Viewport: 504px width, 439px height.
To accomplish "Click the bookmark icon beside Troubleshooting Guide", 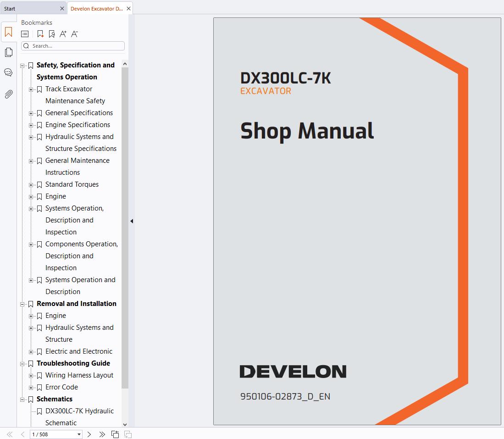I will [31, 364].
